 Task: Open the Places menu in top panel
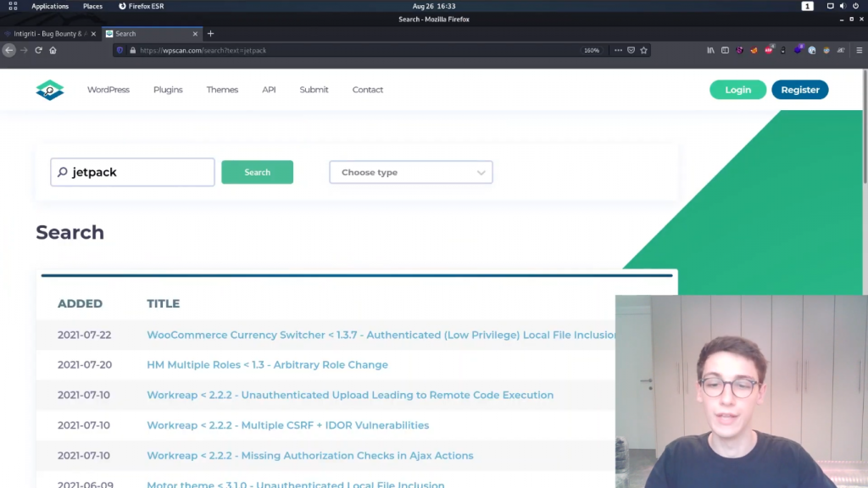coord(92,6)
